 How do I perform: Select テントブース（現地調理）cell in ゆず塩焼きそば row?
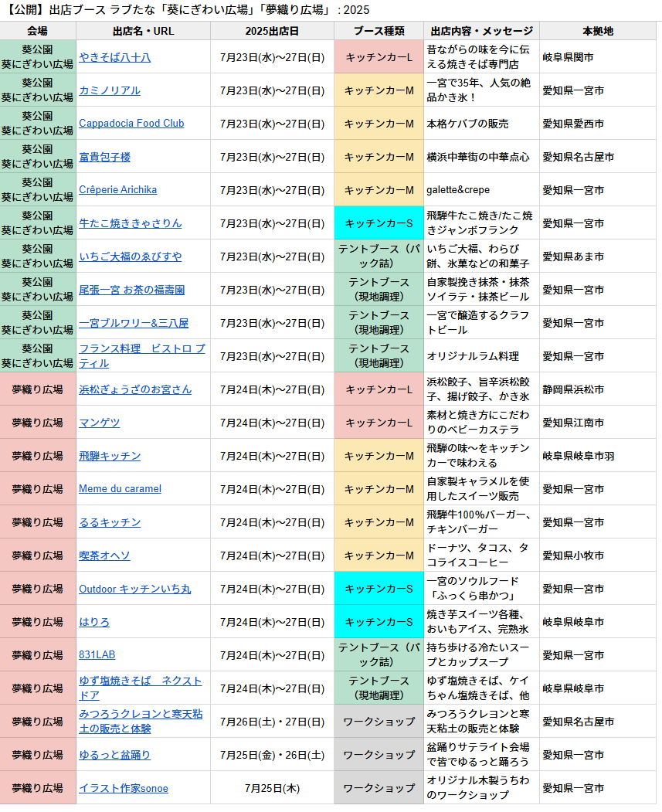click(379, 688)
